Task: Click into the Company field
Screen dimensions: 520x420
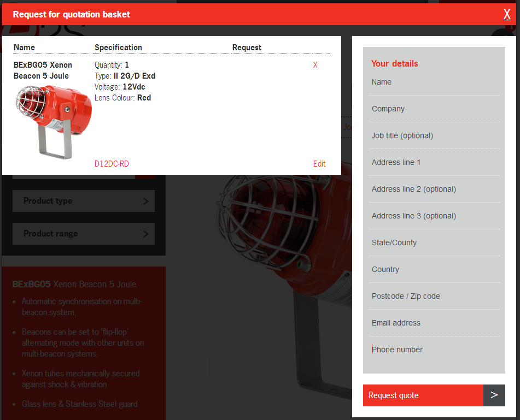Action: tap(435, 109)
